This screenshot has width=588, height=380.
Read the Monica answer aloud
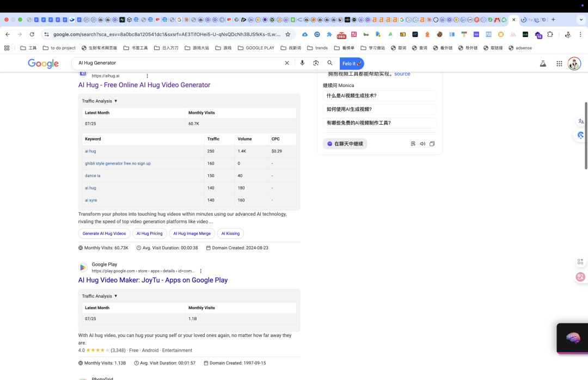coord(422,144)
